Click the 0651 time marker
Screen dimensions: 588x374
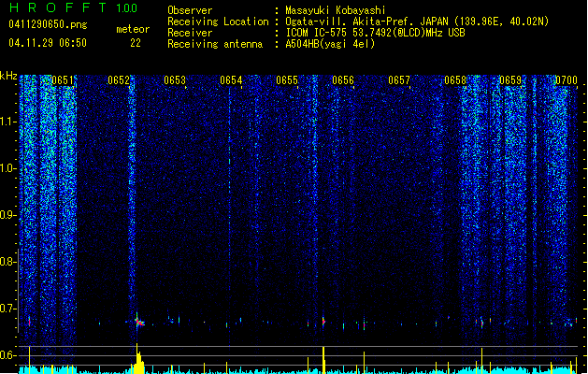(x=63, y=80)
